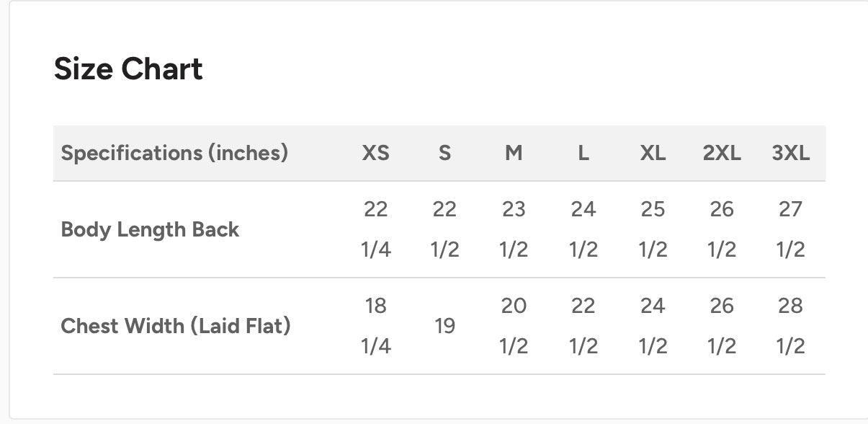868x424 pixels.
Task: Select the 3XL chest width 28 1/2 cell
Action: pyautogui.click(x=791, y=326)
